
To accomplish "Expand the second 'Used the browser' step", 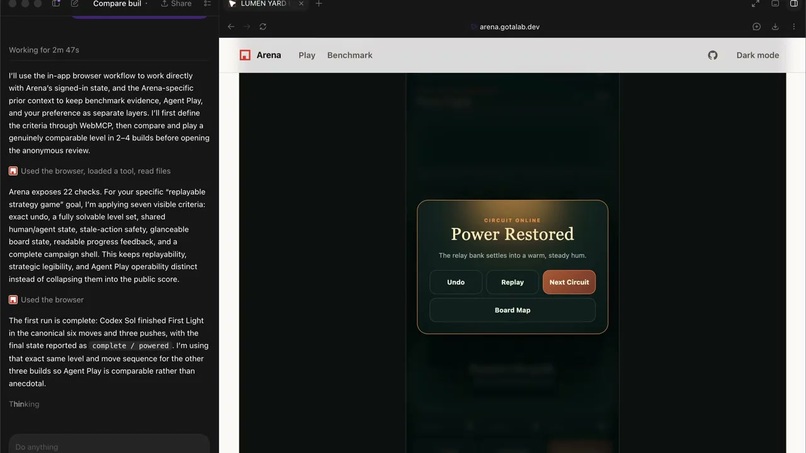I will (46, 300).
